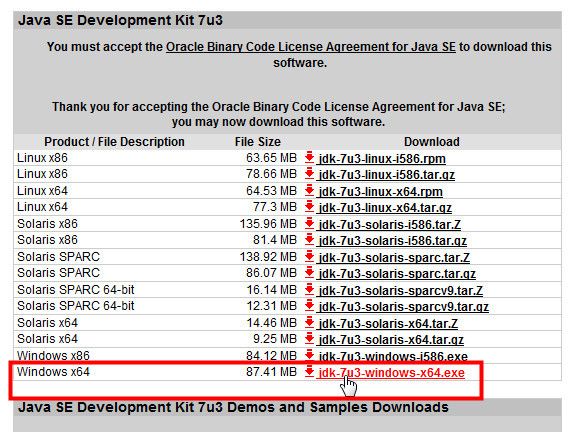Screen dimensions: 571x432
Task: Download jdk-7u3-linux-x64.rpm
Action: pyautogui.click(x=381, y=192)
